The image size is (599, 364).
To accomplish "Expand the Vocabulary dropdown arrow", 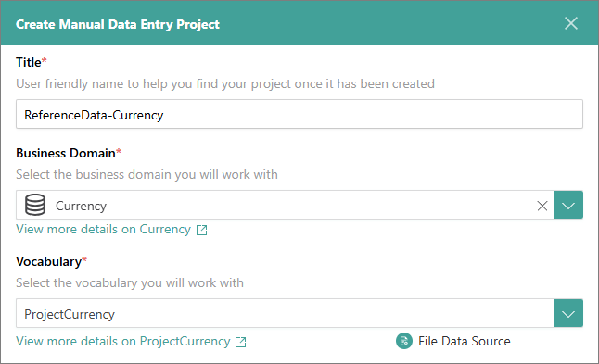I will (568, 313).
